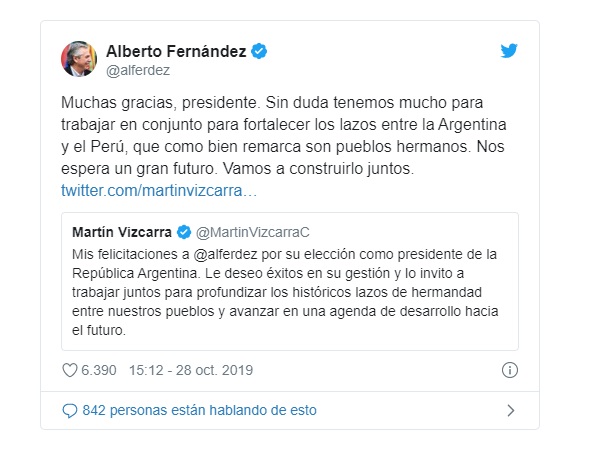Click the 6.390 likes count
This screenshot has width=603, height=449.
pyautogui.click(x=101, y=370)
